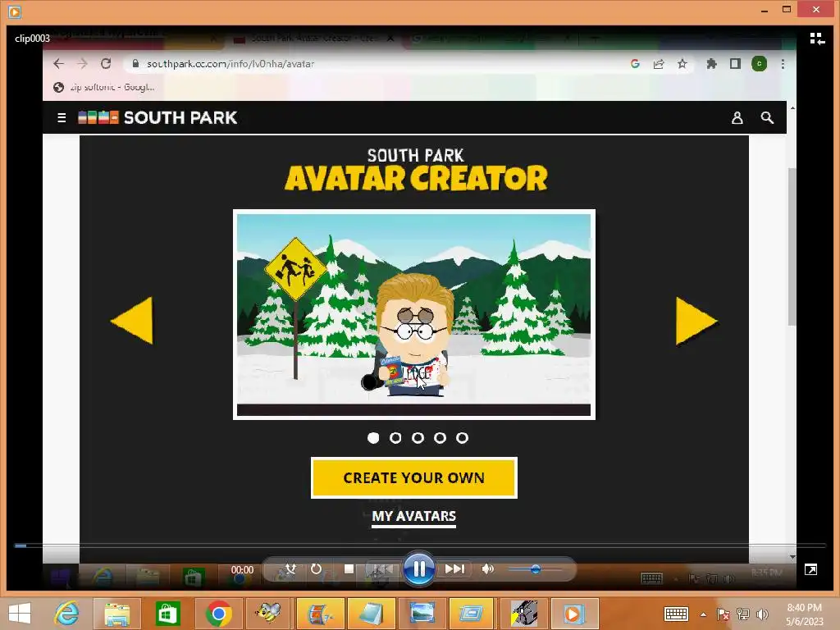840x630 pixels.
Task: Open the South Park site search icon
Action: [767, 118]
